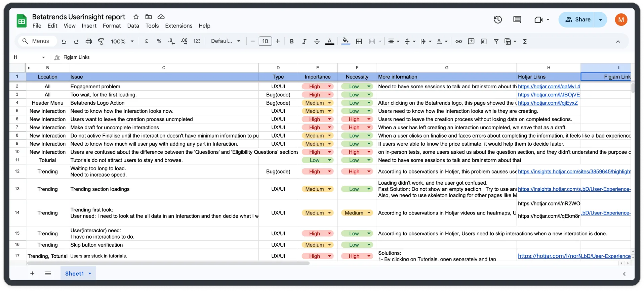Open the Share options dropdown arrow
This screenshot has height=291, width=644.
(600, 19)
